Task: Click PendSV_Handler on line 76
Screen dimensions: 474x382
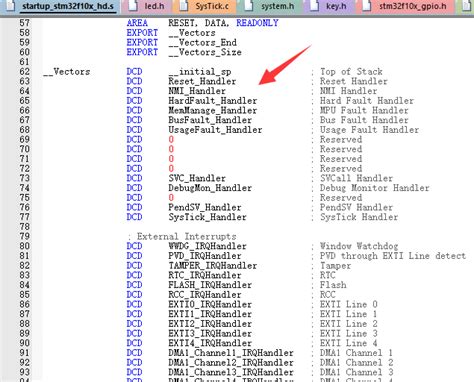Action: pyautogui.click(x=205, y=207)
